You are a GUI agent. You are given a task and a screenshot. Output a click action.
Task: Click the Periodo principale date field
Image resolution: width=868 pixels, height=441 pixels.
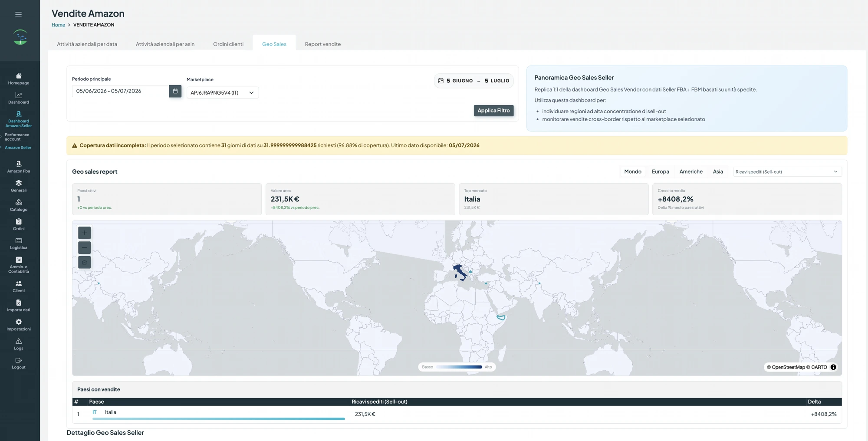[x=120, y=91]
